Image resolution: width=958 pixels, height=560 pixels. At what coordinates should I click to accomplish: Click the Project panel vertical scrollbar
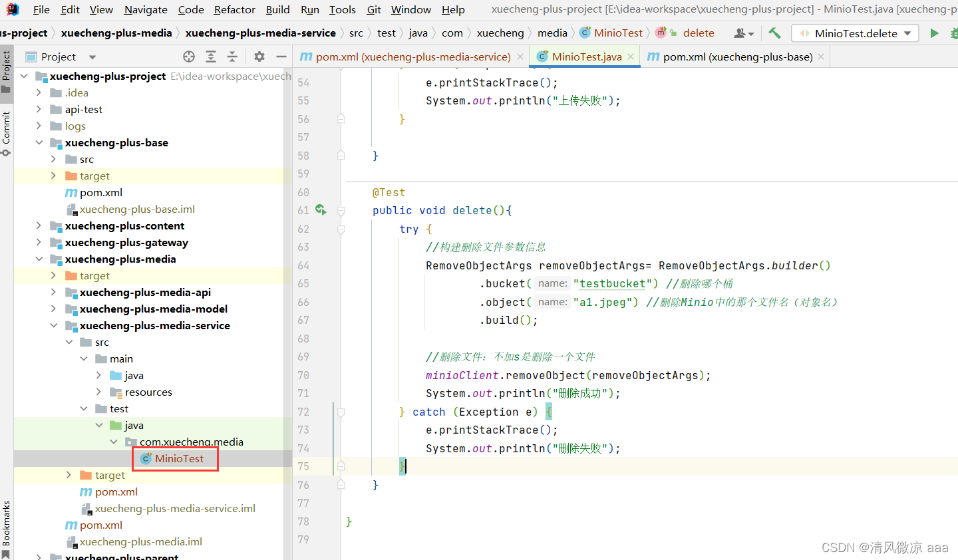pyautogui.click(x=287, y=313)
